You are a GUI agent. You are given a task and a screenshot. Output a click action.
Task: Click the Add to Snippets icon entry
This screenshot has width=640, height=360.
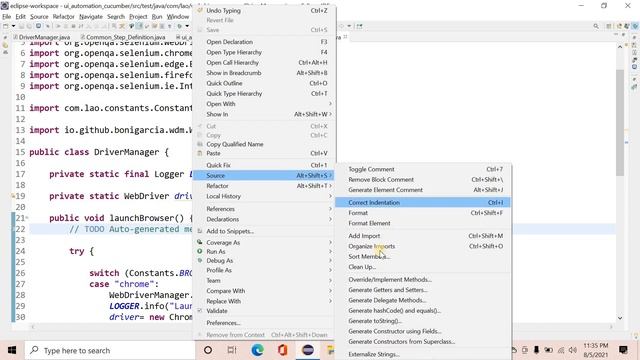click(x=200, y=231)
